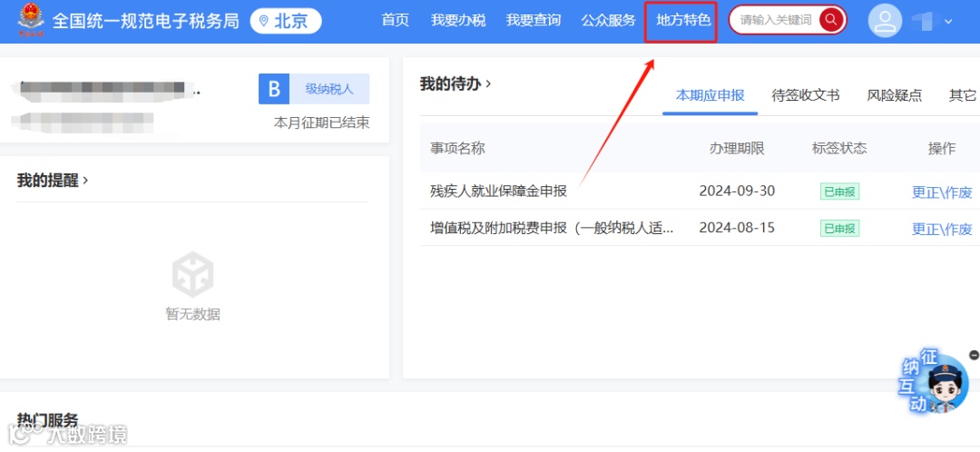Click 增值税及附加税费申报 item name
980x452 pixels.
point(552,228)
